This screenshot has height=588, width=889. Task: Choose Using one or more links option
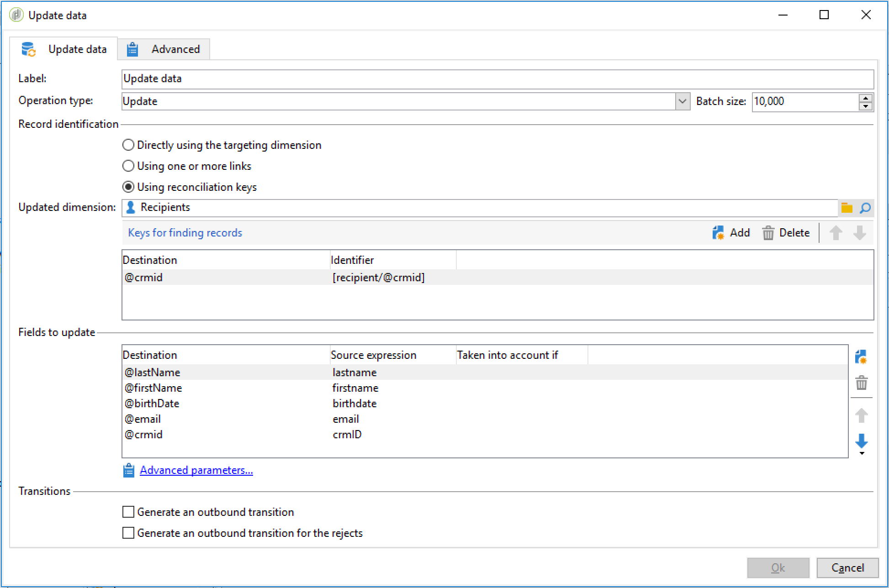pyautogui.click(x=128, y=166)
